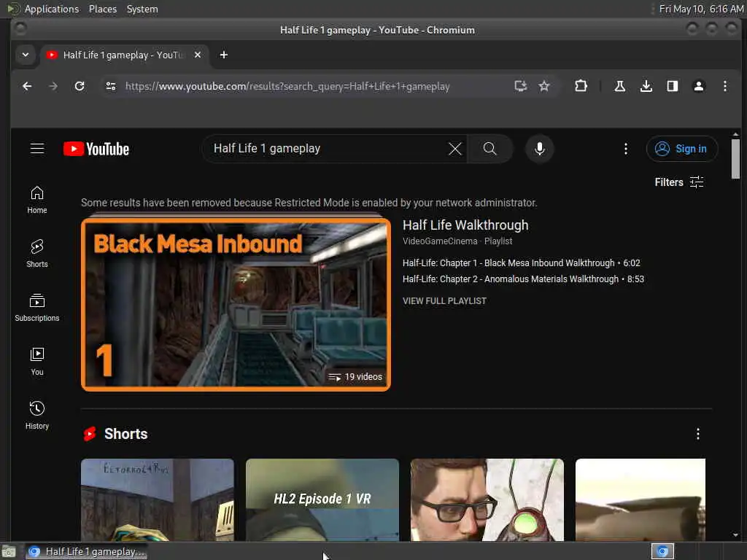Run search with the magnifying glass
This screenshot has height=560, width=747.
point(489,149)
